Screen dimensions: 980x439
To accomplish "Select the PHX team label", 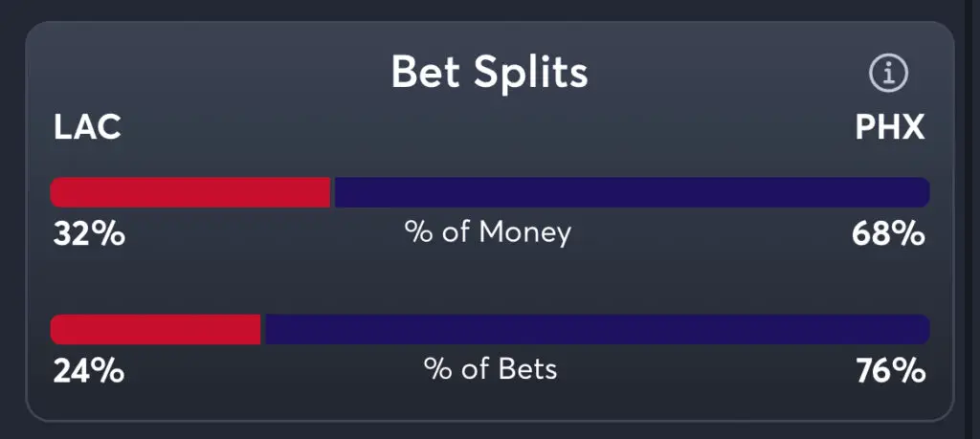I will point(890,127).
